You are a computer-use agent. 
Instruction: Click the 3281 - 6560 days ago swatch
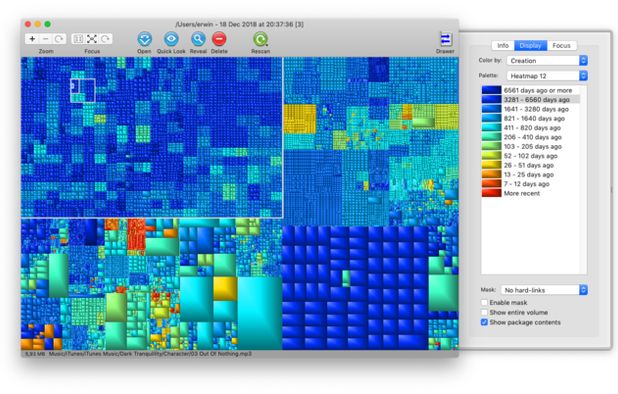click(x=491, y=100)
